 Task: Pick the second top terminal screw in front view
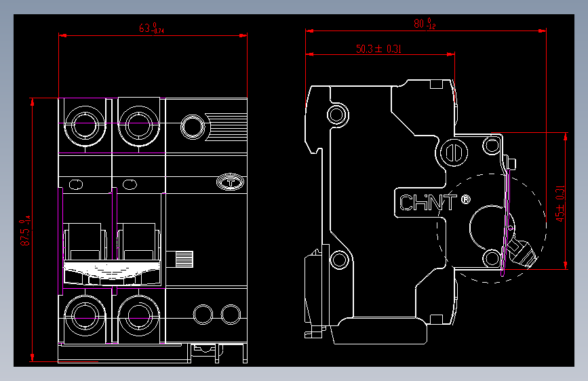tap(139, 125)
